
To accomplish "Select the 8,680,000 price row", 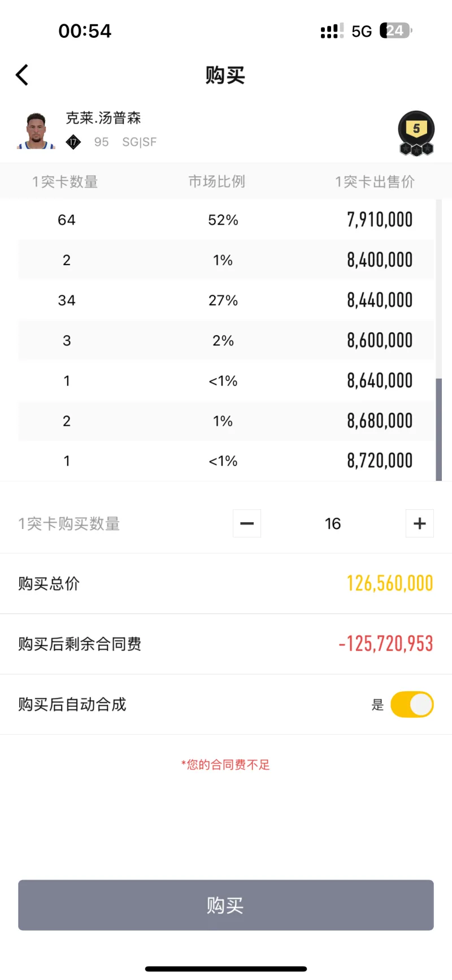I will (x=226, y=420).
